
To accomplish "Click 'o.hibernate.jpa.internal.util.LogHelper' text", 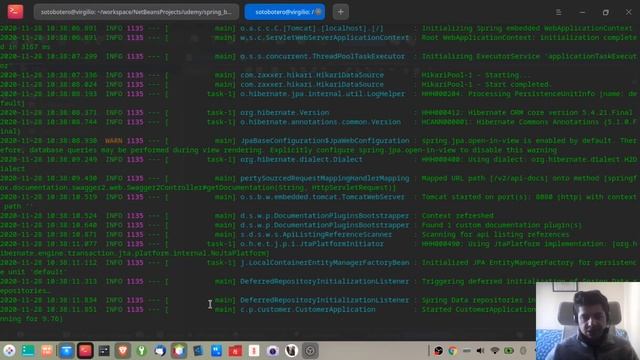I will point(322,94).
